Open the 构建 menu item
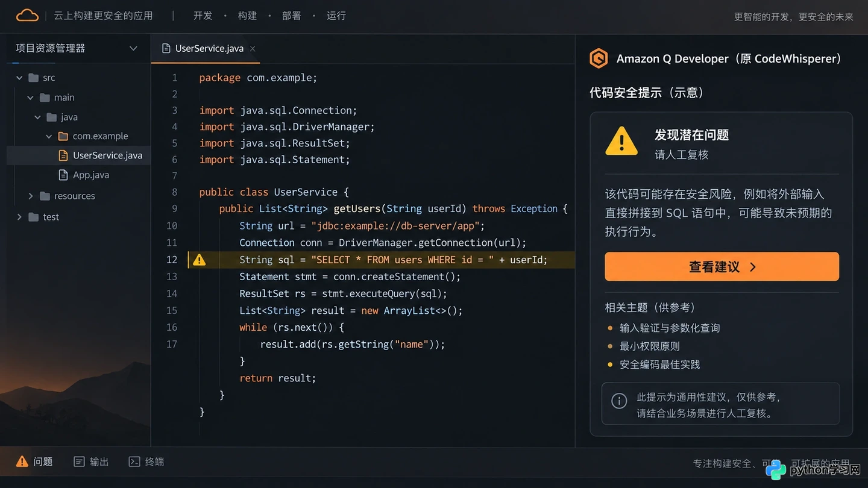 [247, 16]
